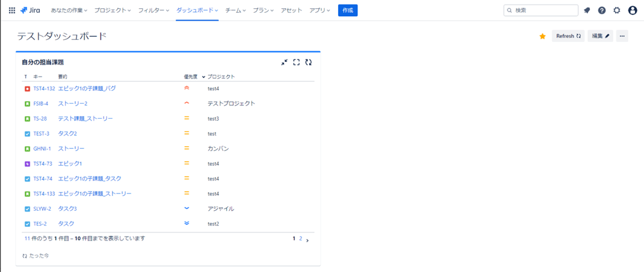Open the app switcher grid icon
Image resolution: width=644 pixels, height=272 pixels.
point(12,10)
